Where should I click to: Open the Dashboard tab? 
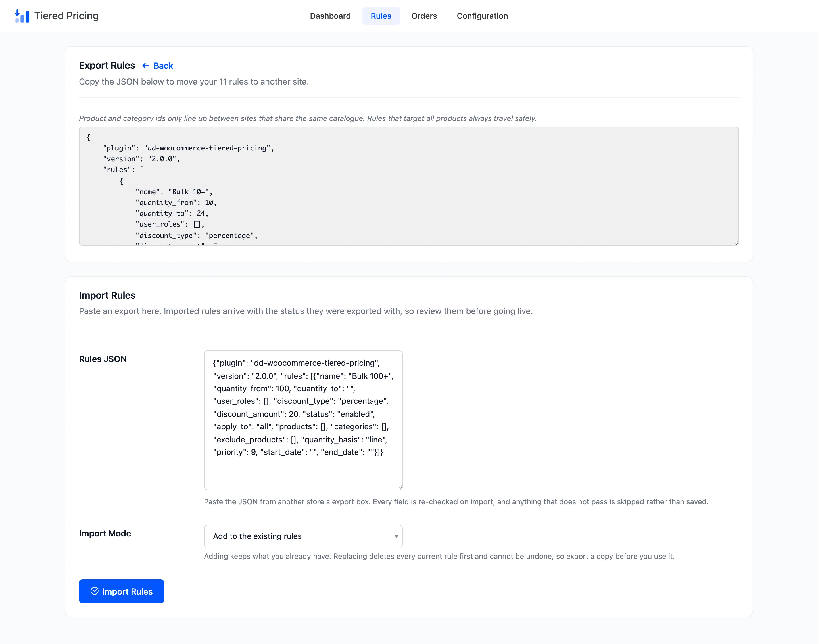tap(330, 16)
